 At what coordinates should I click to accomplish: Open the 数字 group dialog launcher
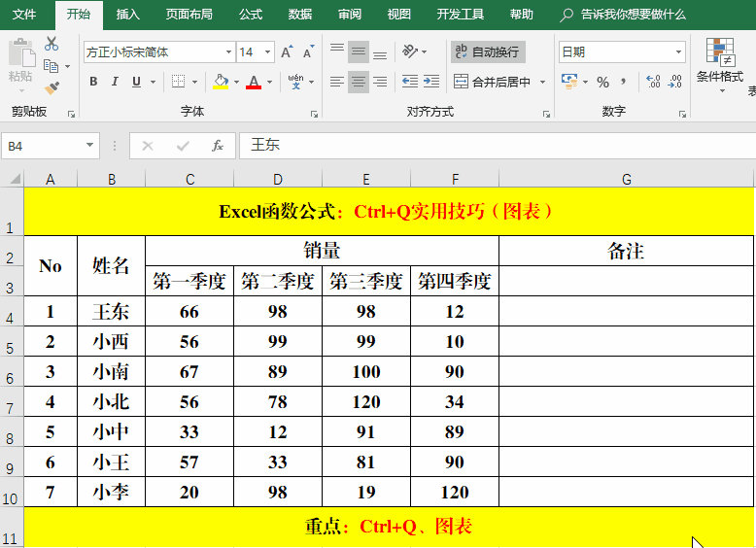point(682,115)
